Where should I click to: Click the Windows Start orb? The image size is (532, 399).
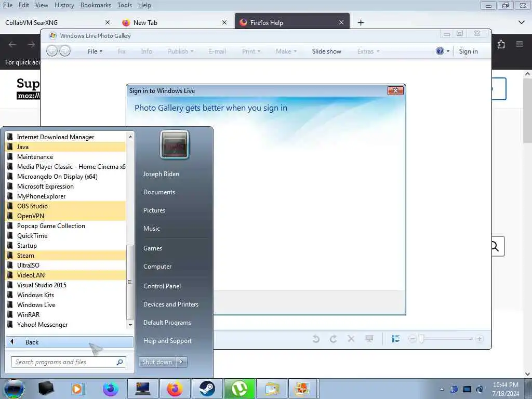coord(14,389)
